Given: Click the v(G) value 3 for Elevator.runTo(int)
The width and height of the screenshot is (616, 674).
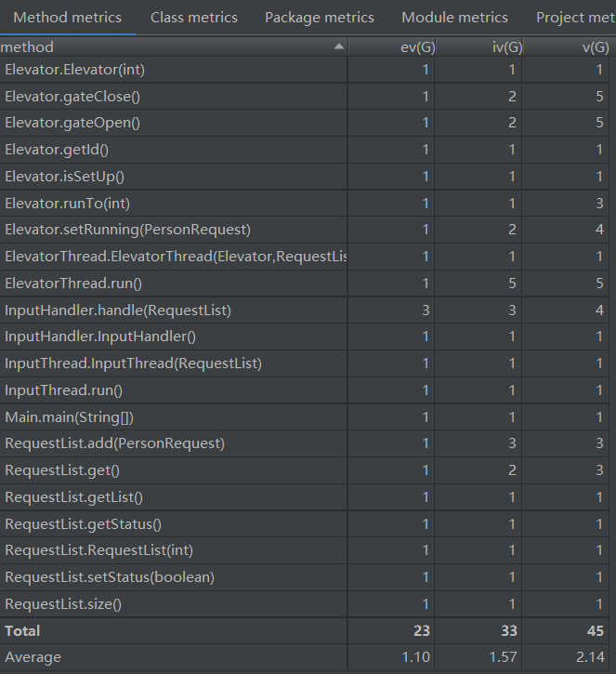Looking at the screenshot, I should (599, 203).
